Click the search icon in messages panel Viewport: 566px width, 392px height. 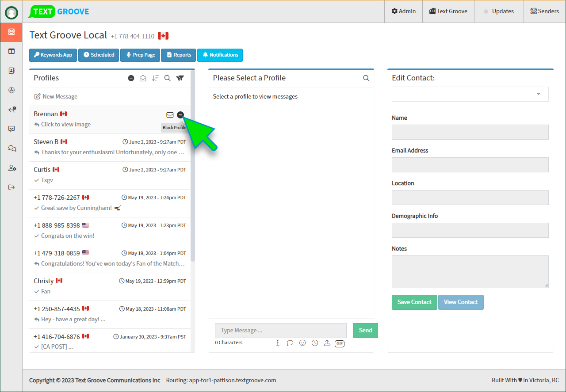366,78
